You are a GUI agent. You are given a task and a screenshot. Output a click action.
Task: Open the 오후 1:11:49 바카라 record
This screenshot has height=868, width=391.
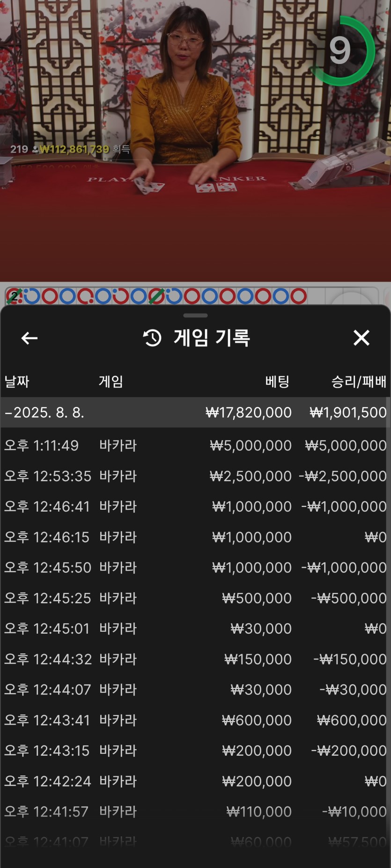click(x=195, y=445)
